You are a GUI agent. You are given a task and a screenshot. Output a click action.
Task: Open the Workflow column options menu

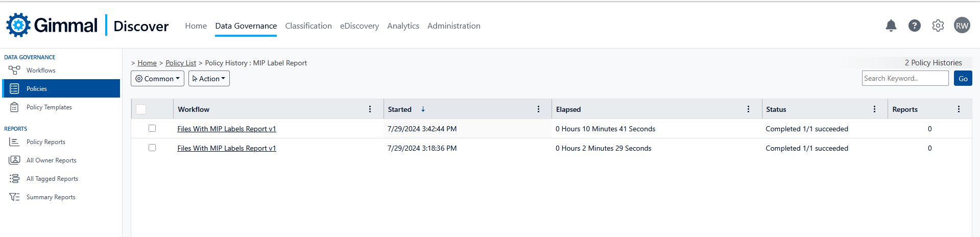370,109
